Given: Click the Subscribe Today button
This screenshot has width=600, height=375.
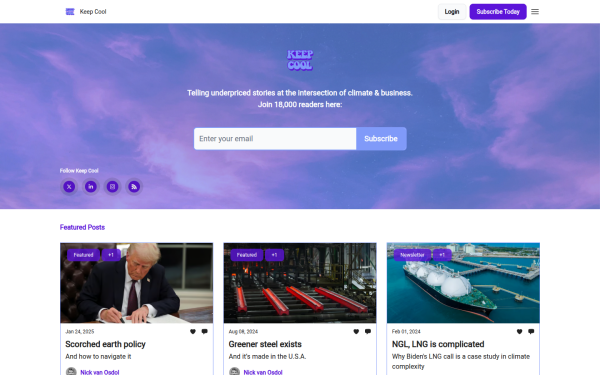Looking at the screenshot, I should 498,12.
